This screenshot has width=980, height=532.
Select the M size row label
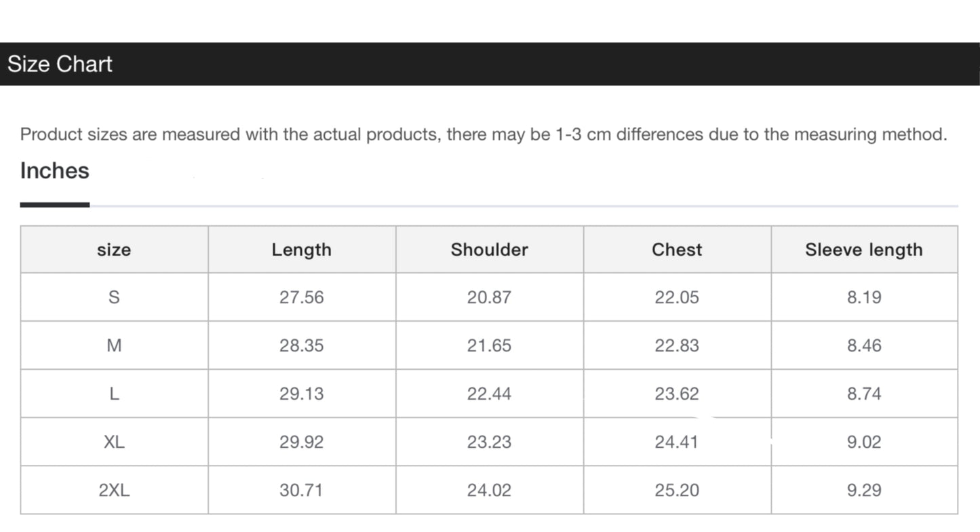114,345
